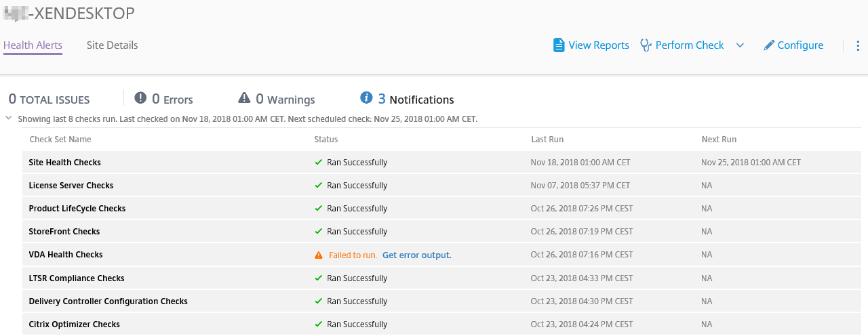Click the 3 Notifications counter
868x336 pixels.
pos(415,100)
